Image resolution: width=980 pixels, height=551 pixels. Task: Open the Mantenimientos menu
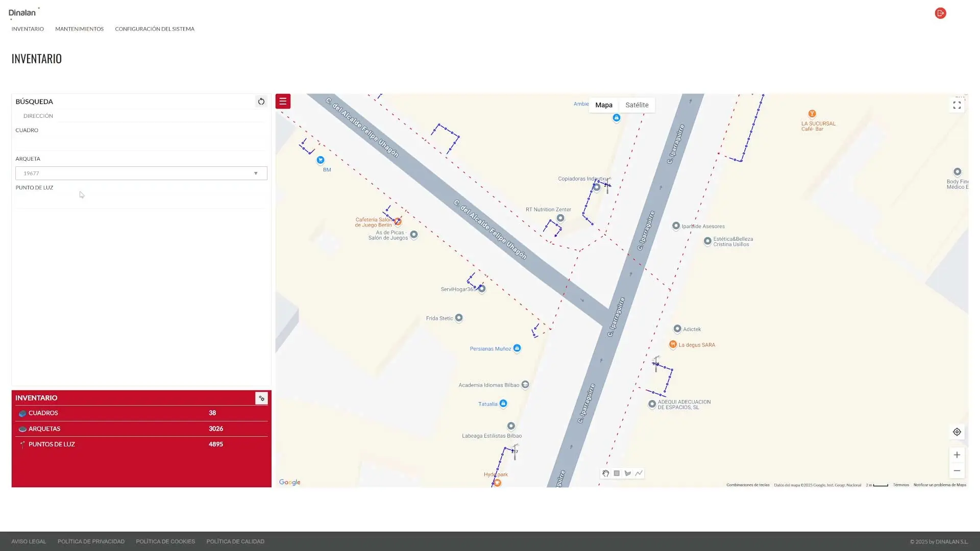(79, 29)
